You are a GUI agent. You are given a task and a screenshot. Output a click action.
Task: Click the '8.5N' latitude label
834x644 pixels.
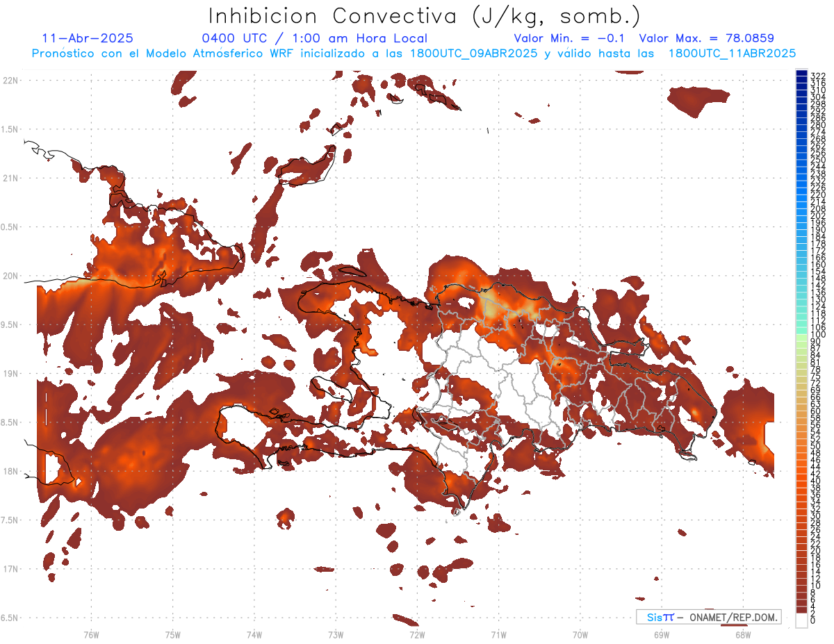coord(10,422)
